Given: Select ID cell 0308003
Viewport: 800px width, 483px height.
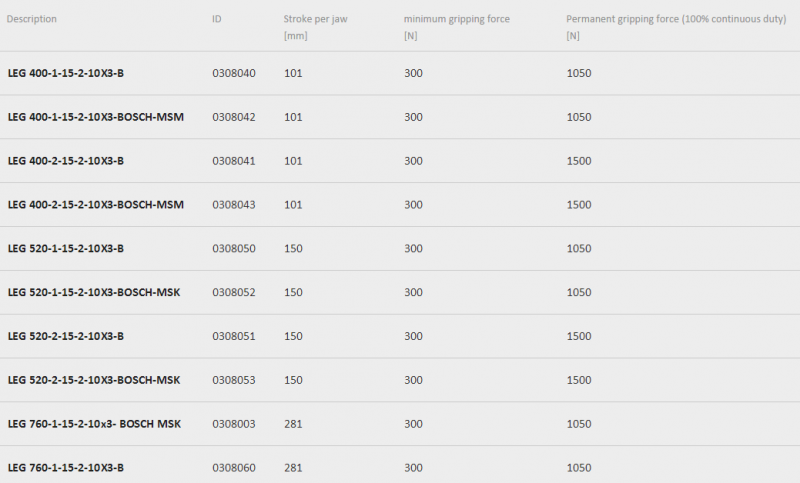Looking at the screenshot, I should point(234,424).
